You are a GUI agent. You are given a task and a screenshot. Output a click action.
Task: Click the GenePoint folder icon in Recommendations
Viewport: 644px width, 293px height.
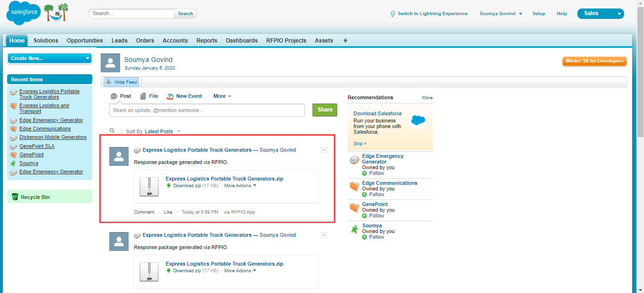click(x=354, y=207)
